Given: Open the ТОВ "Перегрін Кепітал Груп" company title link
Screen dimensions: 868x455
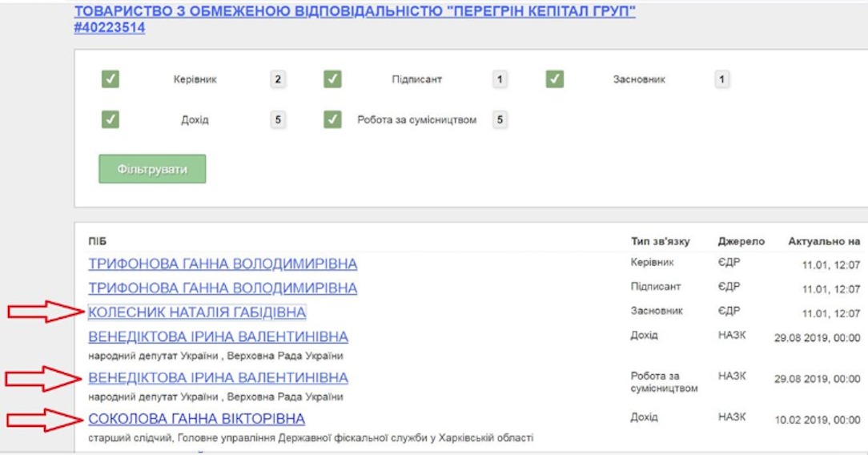Looking at the screenshot, I should tap(354, 13).
